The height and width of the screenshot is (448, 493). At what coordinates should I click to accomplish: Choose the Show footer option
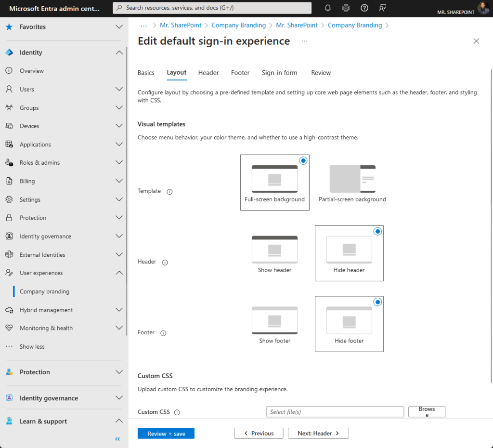(274, 324)
